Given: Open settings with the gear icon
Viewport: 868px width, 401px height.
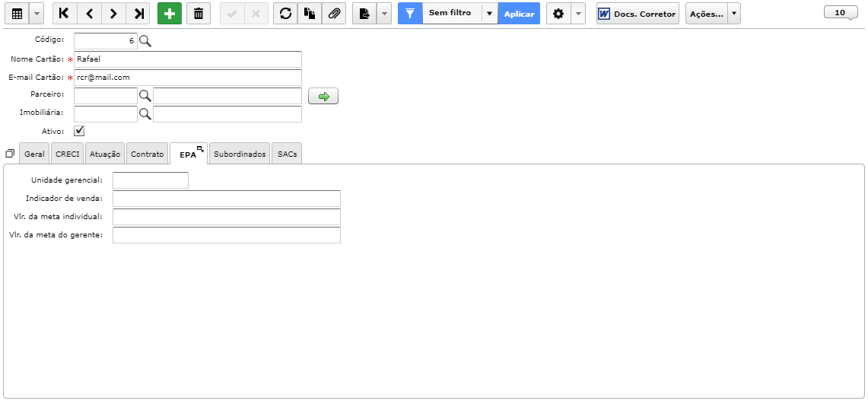Looking at the screenshot, I should (558, 14).
